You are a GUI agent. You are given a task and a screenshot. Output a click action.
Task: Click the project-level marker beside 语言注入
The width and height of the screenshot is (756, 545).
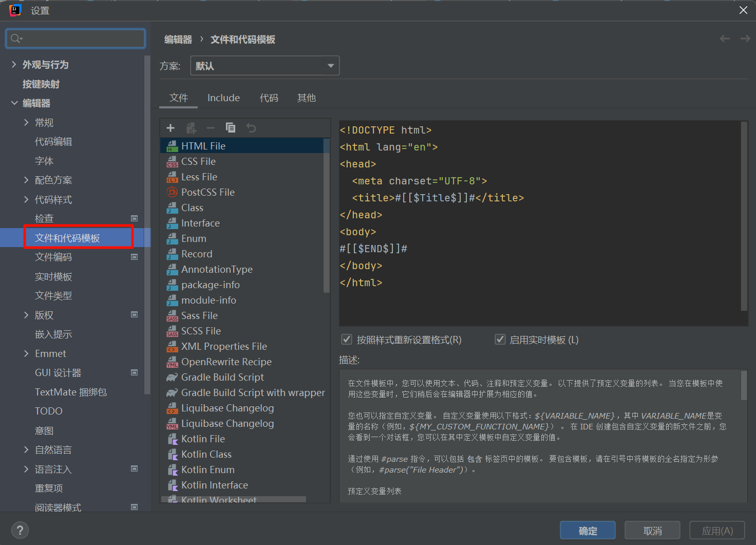(135, 468)
